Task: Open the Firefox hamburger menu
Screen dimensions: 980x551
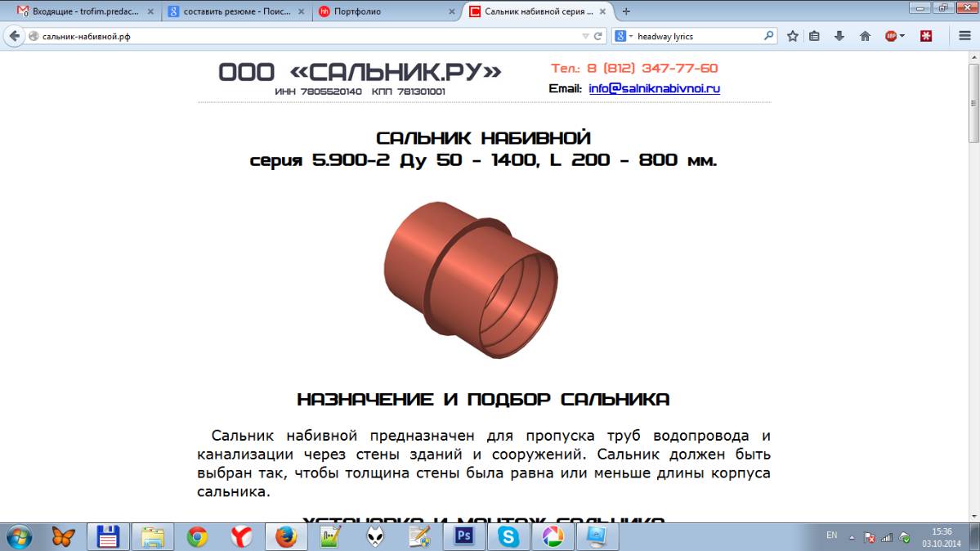Action: coord(964,36)
